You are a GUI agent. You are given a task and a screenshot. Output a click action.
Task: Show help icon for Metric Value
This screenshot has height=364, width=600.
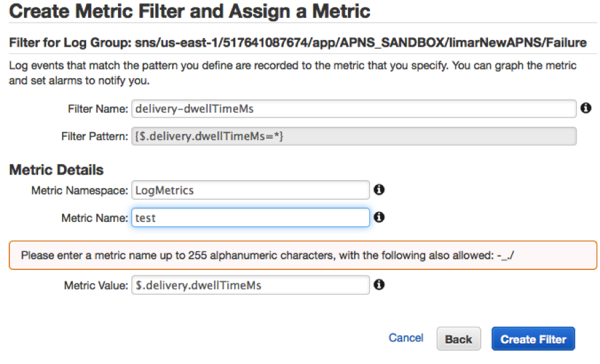click(x=379, y=285)
